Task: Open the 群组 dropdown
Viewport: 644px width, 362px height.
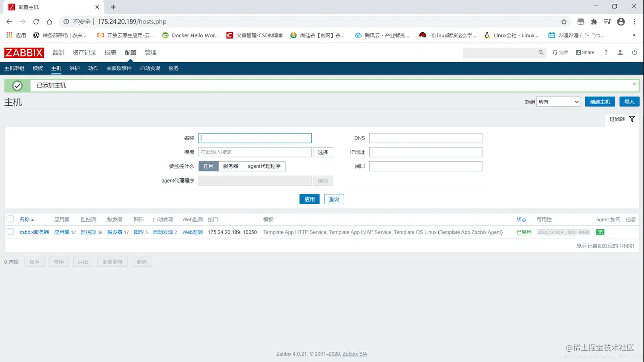Action: 558,102
